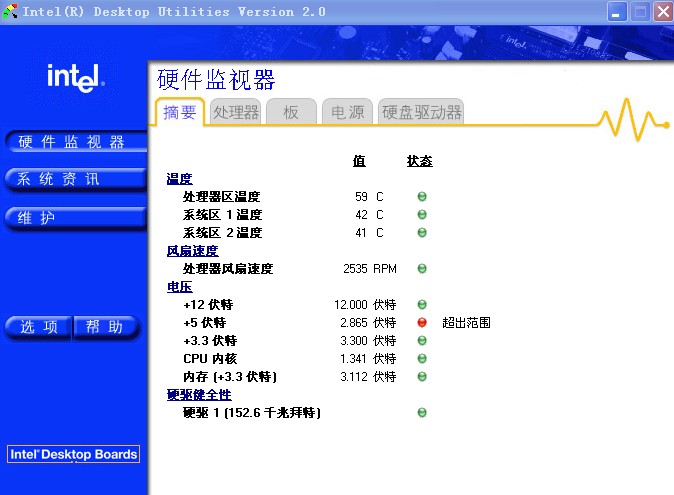Minimize the Intel Desktop Utilities window
The image size is (674, 495).
(616, 12)
